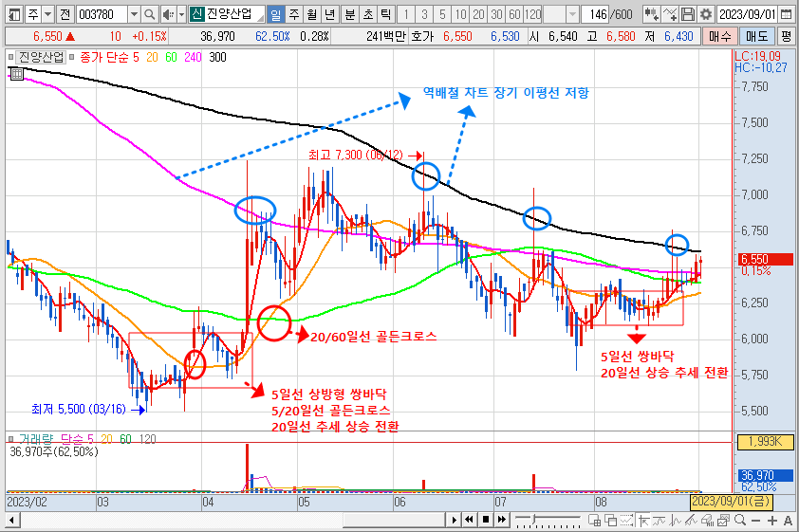Image resolution: width=799 pixels, height=532 pixels.
Task: Click the 2023/09/01 date input field
Action: click(747, 14)
